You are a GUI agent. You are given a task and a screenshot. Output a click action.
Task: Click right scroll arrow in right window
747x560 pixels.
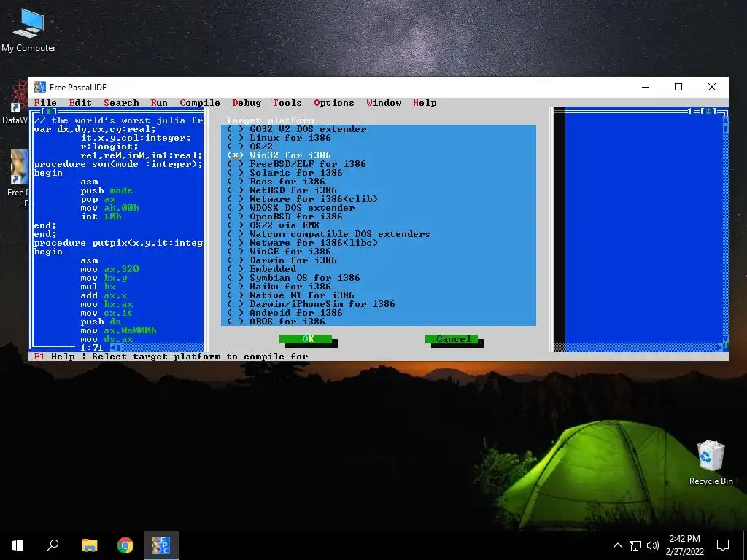pos(720,348)
